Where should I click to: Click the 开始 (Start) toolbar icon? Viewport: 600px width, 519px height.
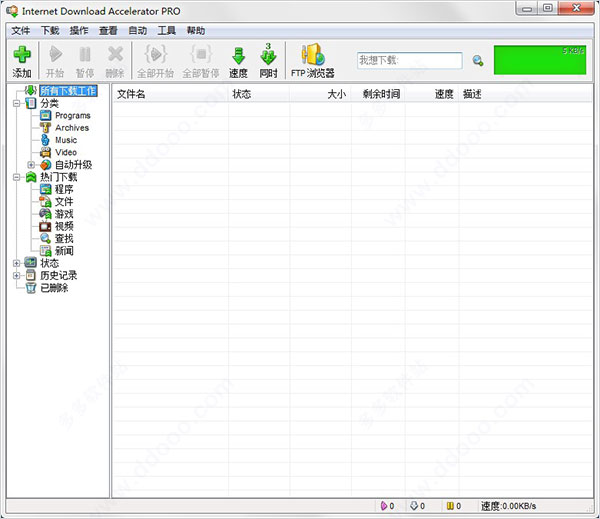click(x=55, y=61)
